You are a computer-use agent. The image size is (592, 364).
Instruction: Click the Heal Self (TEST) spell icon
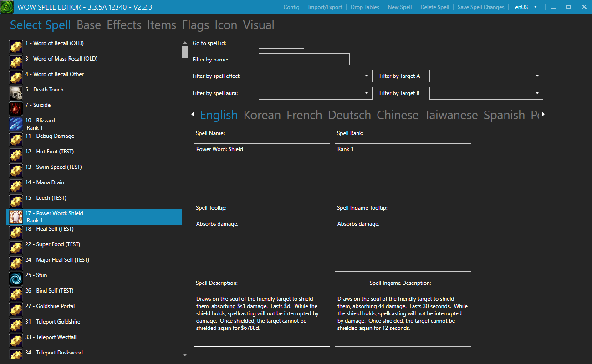click(x=16, y=233)
